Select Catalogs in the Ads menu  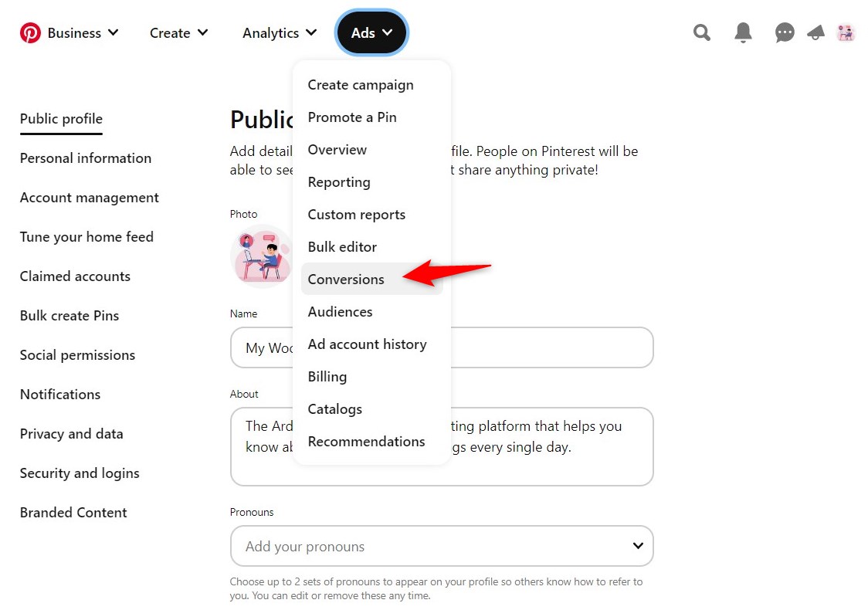[334, 409]
